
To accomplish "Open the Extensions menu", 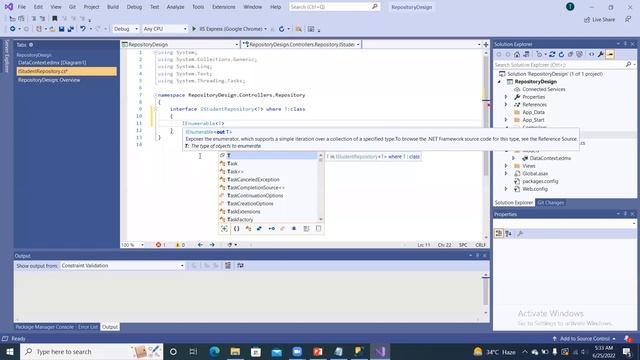I will 224,7.
